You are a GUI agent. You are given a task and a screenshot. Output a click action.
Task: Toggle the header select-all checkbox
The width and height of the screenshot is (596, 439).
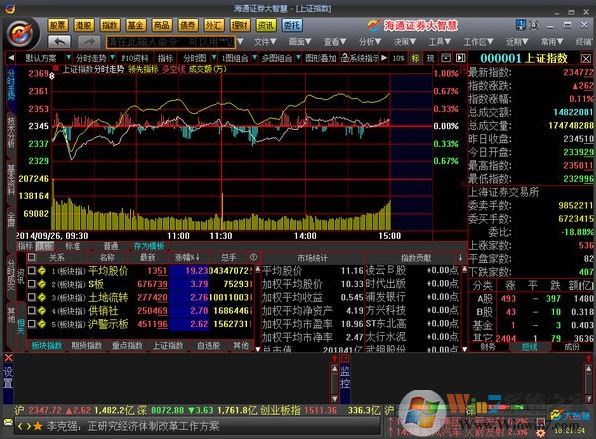32,257
